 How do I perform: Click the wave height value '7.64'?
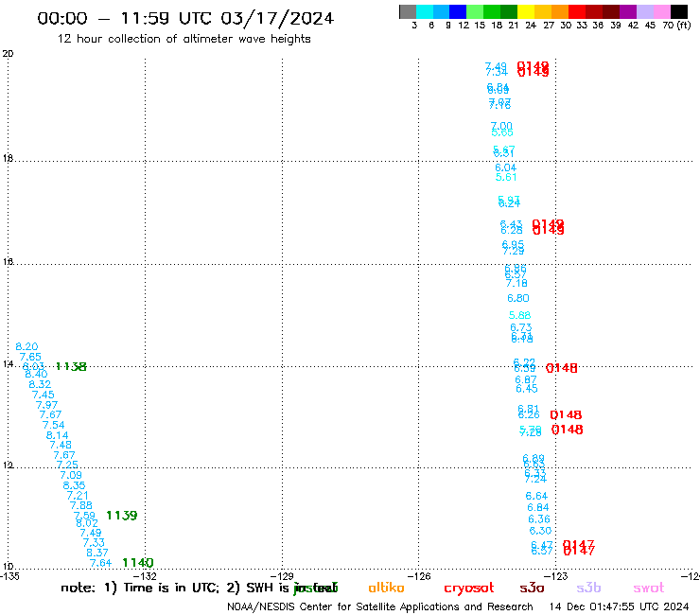coord(100,563)
